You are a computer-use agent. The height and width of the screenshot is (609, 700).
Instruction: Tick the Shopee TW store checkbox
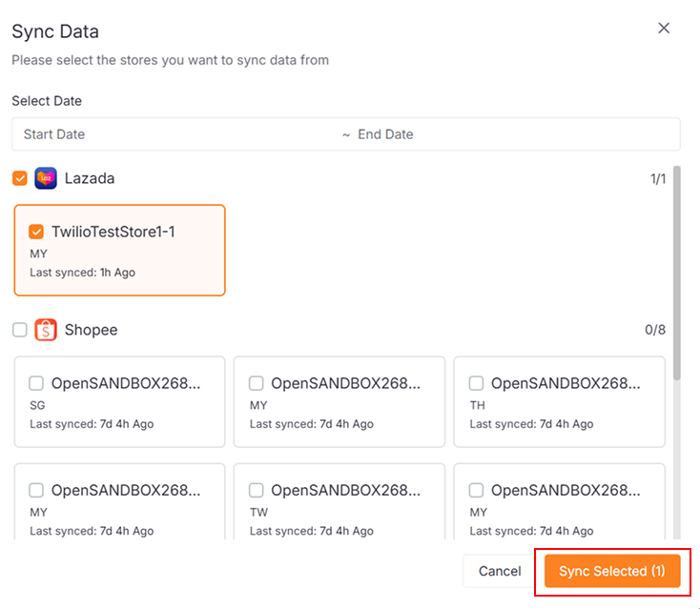tap(257, 490)
